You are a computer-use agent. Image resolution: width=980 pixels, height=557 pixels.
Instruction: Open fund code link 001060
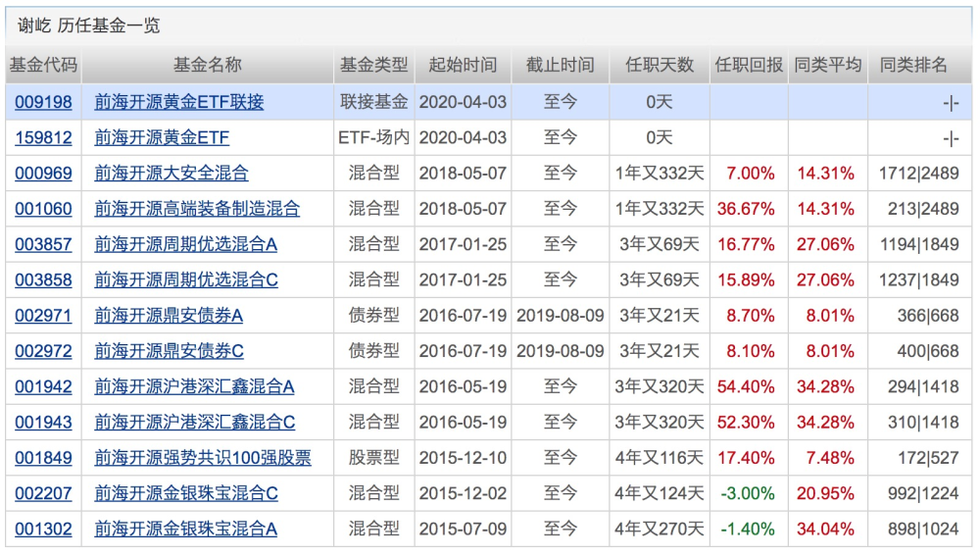43,209
